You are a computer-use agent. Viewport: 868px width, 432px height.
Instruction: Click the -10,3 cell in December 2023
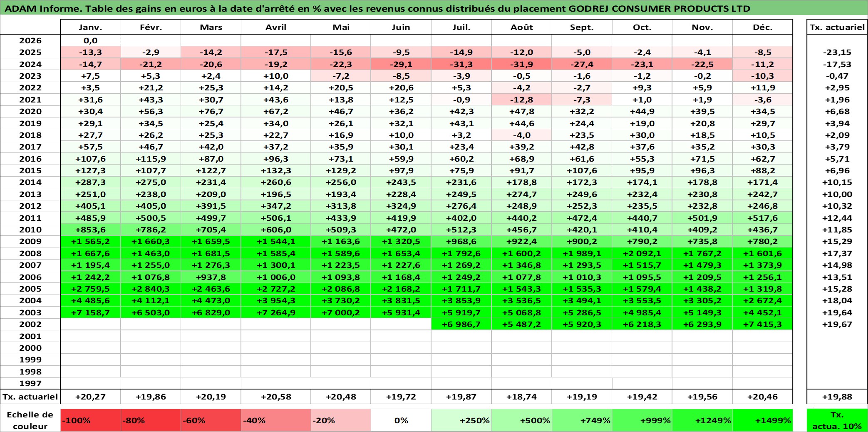point(763,76)
